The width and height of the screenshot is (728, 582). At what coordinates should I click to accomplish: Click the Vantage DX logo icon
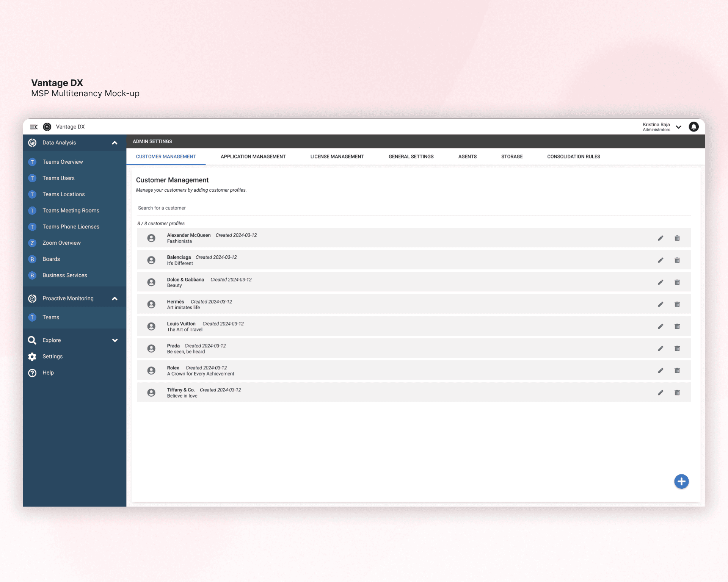coord(47,127)
